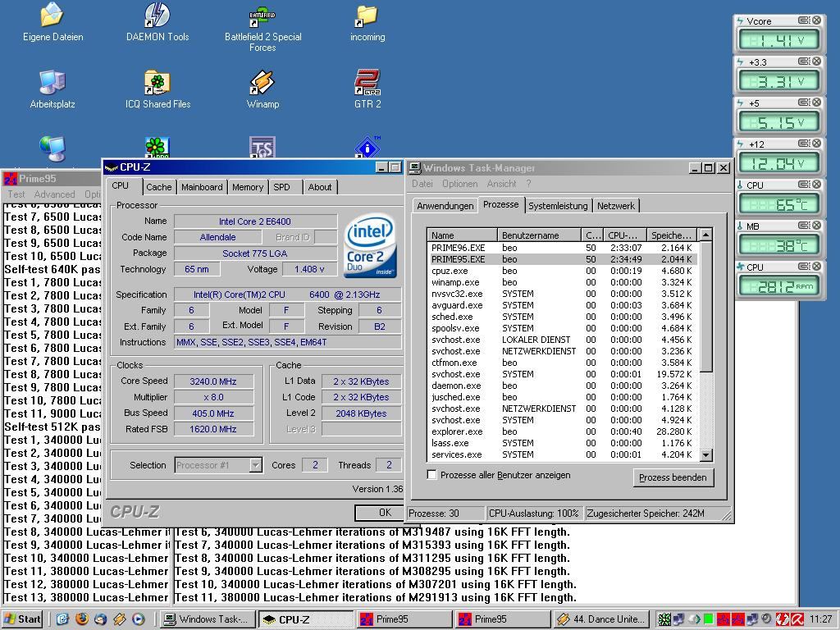The width and height of the screenshot is (840, 630).
Task: Select the Winamp desktop shortcut
Action: point(262,90)
